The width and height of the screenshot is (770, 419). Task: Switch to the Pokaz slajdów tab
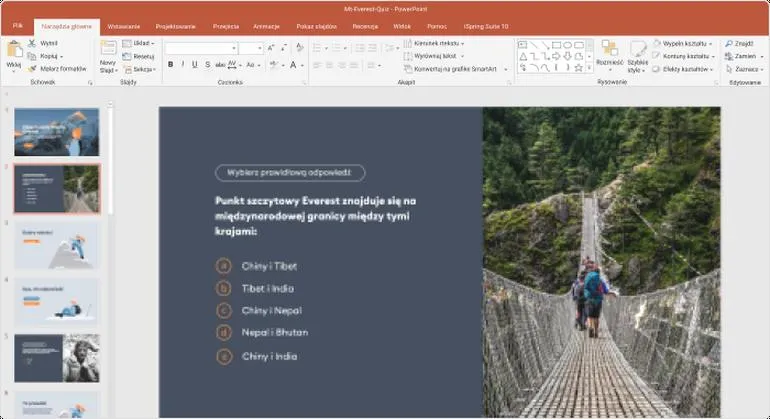coord(317,27)
